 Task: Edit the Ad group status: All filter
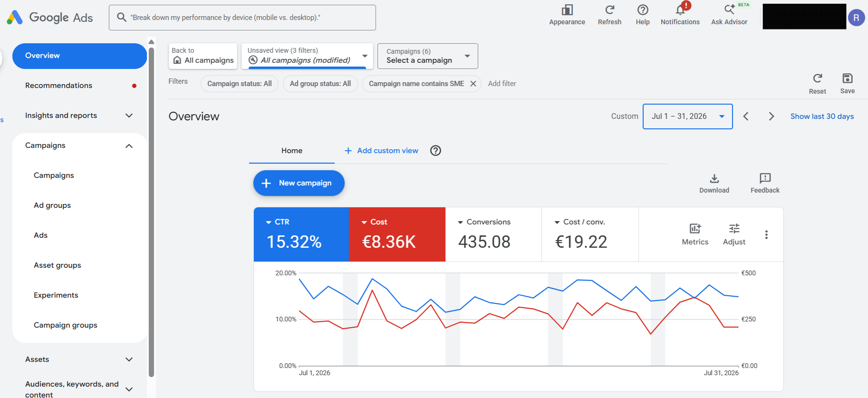[321, 84]
